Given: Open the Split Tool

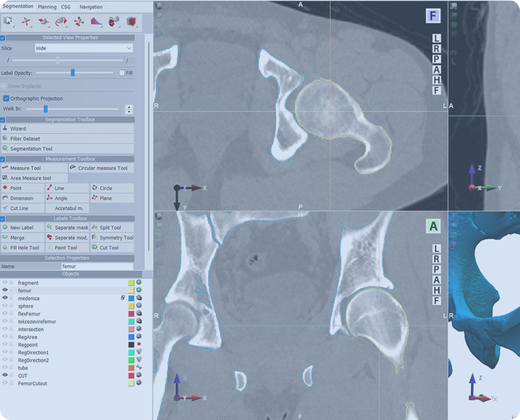Looking at the screenshot, I should 112,227.
